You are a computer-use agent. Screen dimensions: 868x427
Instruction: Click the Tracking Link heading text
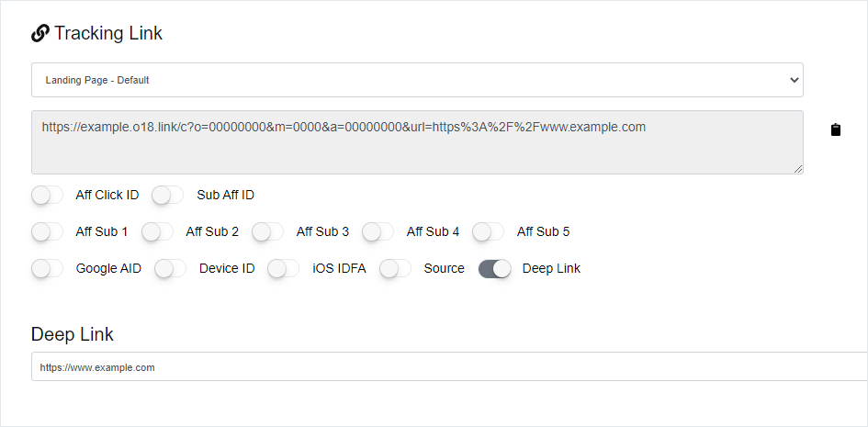tap(108, 34)
